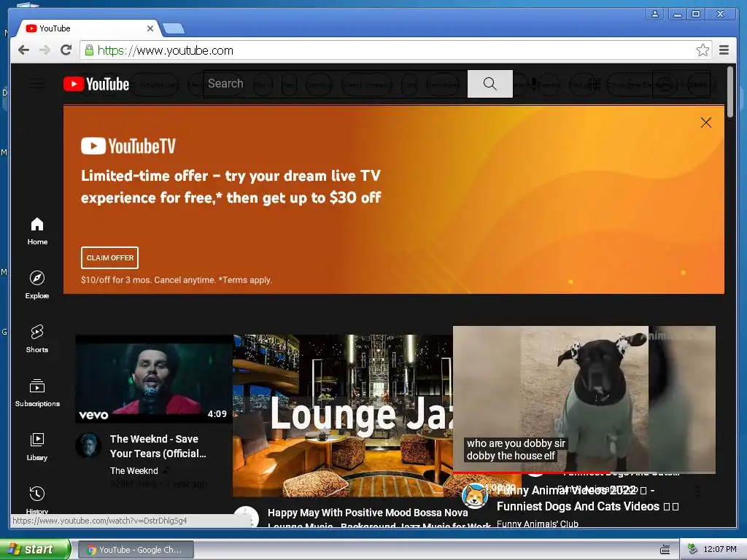Open Library from the sidebar

tap(37, 447)
